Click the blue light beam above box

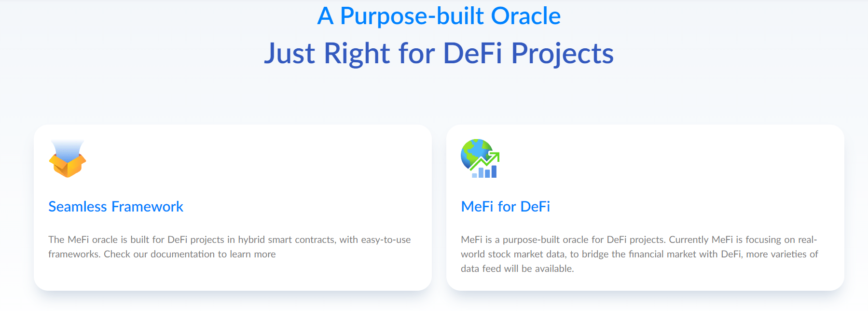point(68,149)
